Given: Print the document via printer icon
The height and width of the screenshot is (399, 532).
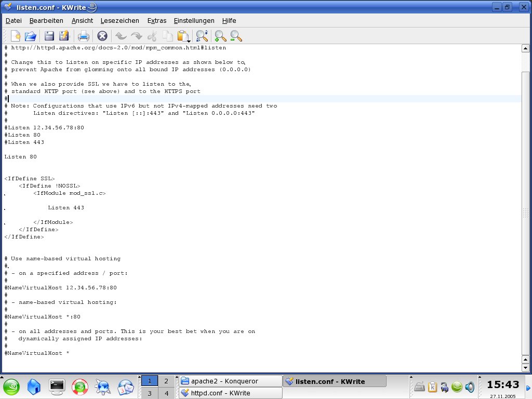Looking at the screenshot, I should 83,36.
